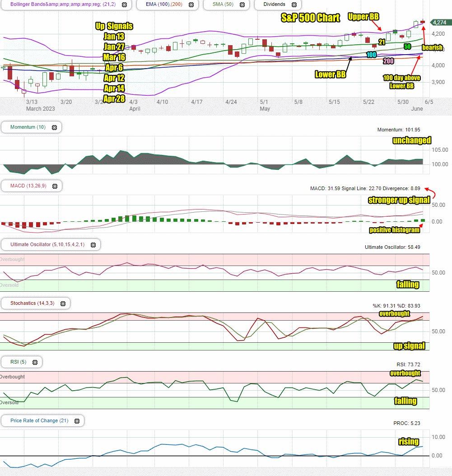The width and height of the screenshot is (452, 476).
Task: Click the 5/30 date on the time axis
Action: [x=403, y=102]
